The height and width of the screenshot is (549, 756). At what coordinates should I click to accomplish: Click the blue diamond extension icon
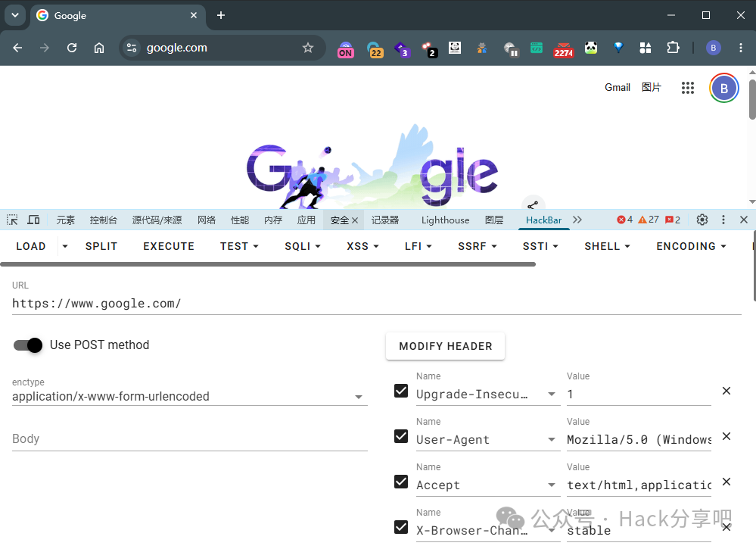click(x=618, y=48)
